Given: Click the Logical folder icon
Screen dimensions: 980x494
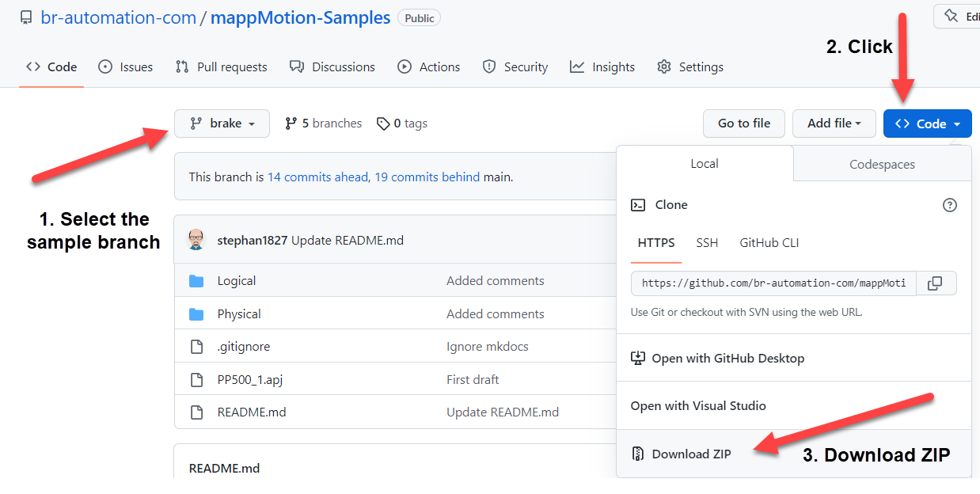Looking at the screenshot, I should click(x=197, y=281).
